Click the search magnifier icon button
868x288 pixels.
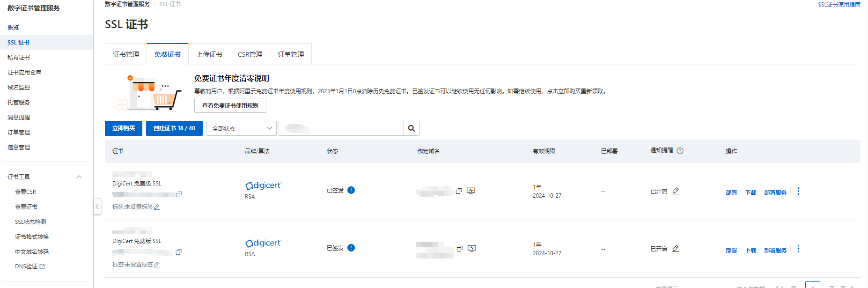412,128
